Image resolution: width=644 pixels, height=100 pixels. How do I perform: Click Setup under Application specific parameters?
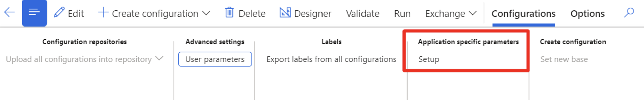(x=429, y=59)
